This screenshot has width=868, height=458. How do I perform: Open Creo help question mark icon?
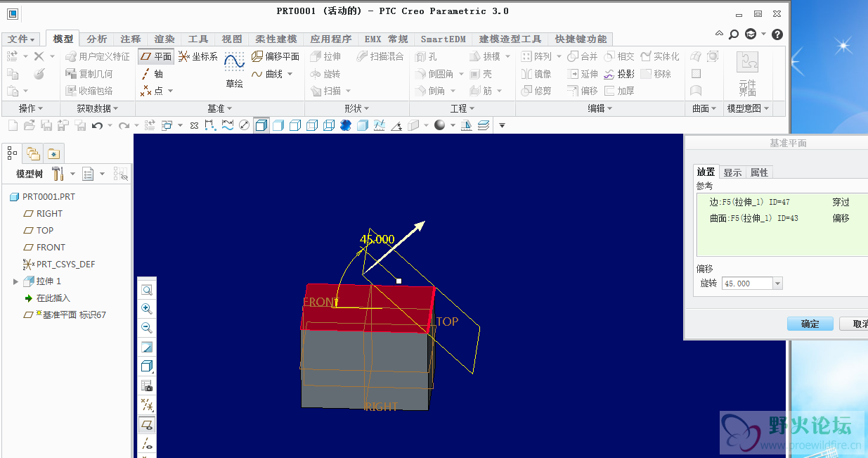point(777,34)
